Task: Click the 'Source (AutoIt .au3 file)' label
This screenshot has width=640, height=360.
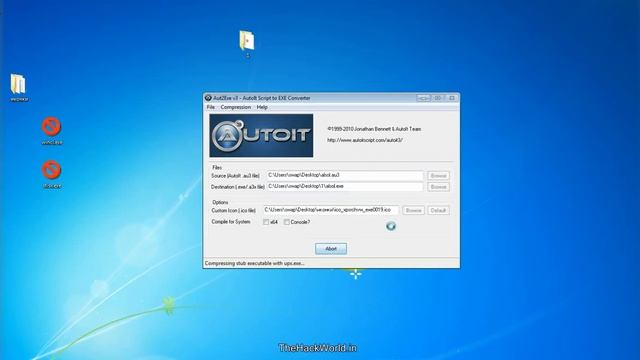Action: pyautogui.click(x=235, y=176)
